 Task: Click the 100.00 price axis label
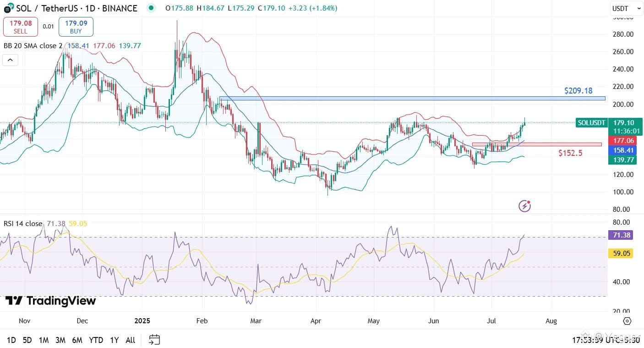[623, 192]
